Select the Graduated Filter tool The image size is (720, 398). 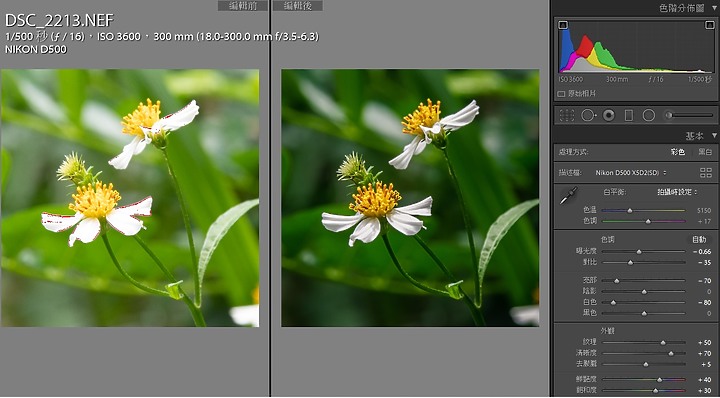point(629,115)
